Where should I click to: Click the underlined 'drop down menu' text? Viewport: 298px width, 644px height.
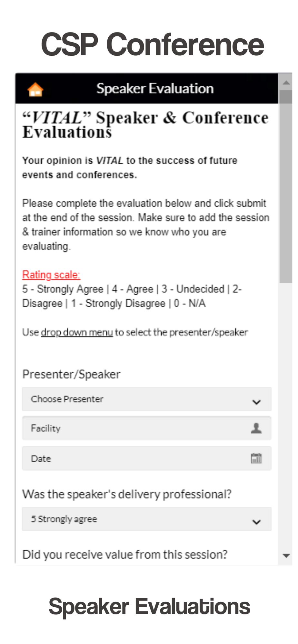[x=77, y=332]
